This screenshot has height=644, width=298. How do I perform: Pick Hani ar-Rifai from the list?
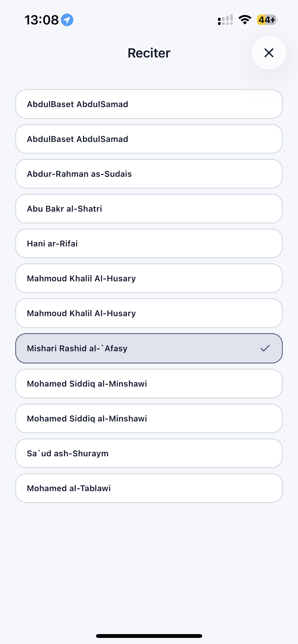click(149, 243)
